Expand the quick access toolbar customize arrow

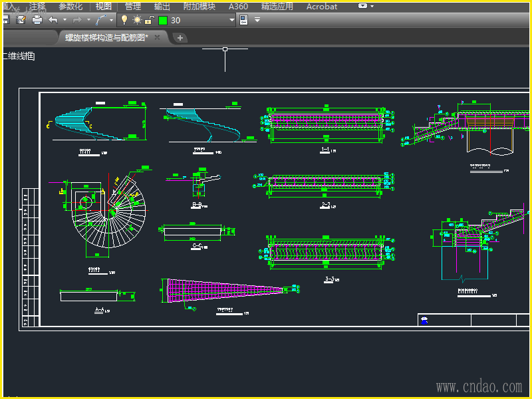257,20
